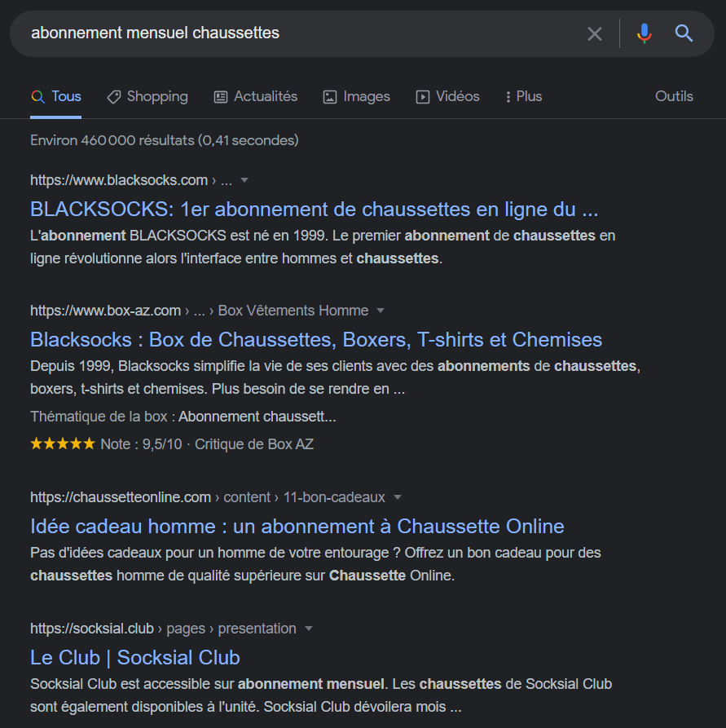Click the magnifying glass search button
This screenshot has width=726, height=728.
684,33
